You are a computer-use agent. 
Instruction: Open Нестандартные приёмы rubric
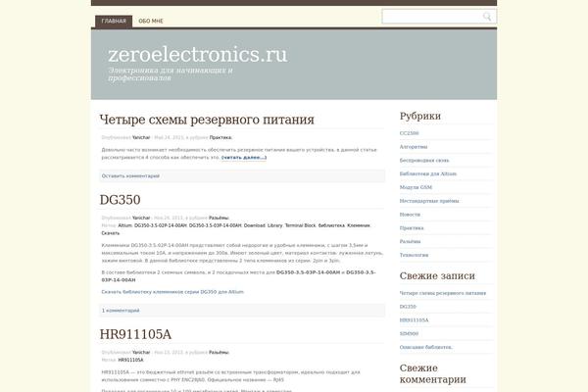coord(429,201)
